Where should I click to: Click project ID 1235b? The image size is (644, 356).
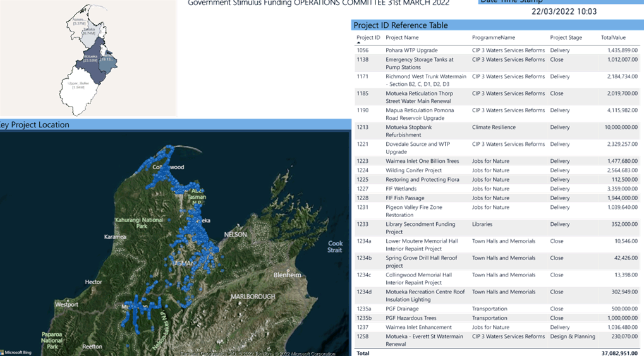pyautogui.click(x=364, y=318)
